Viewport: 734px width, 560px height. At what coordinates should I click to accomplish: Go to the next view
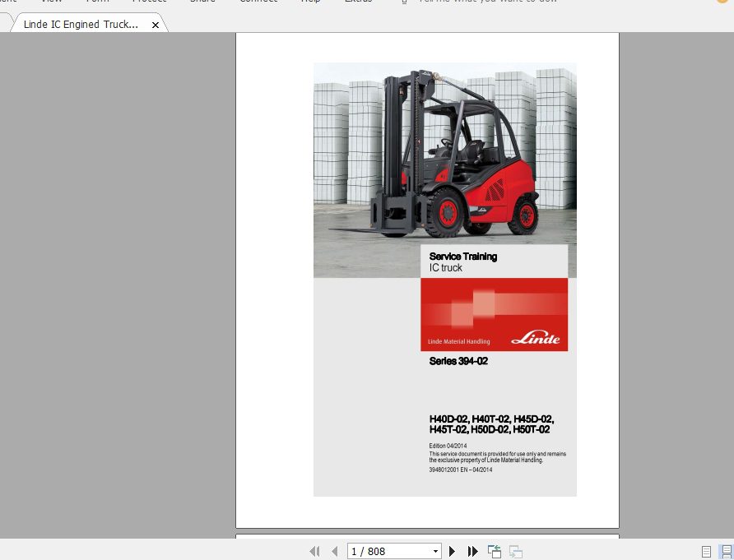pos(516,552)
